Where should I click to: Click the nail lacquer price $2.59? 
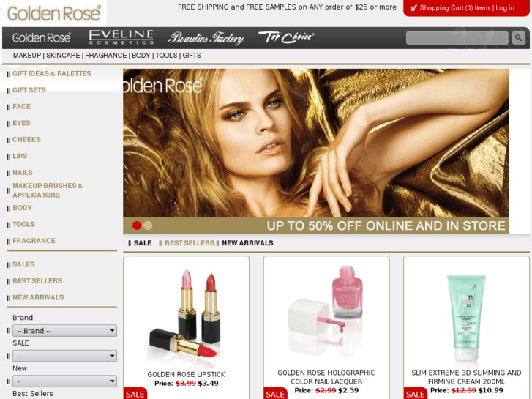click(x=348, y=390)
